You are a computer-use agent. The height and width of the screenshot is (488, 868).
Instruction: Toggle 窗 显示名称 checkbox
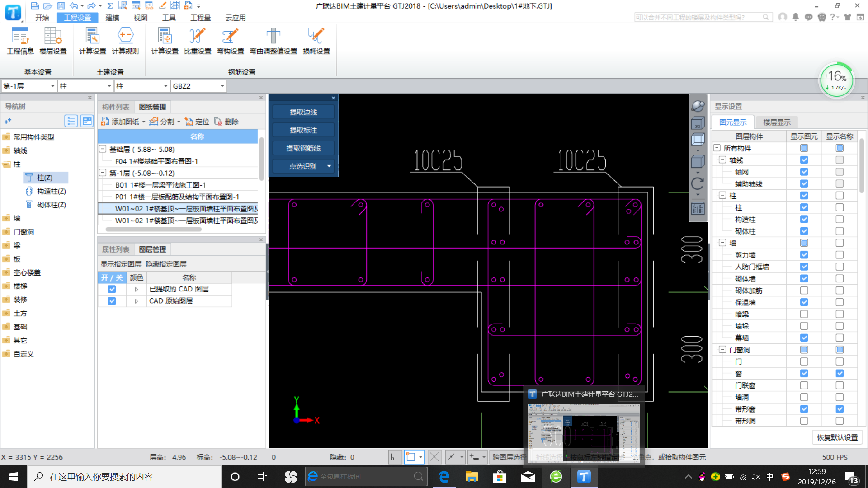point(840,373)
